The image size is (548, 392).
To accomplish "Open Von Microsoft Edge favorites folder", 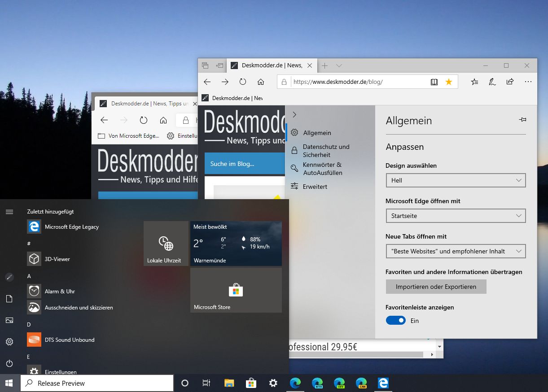I will (x=128, y=136).
